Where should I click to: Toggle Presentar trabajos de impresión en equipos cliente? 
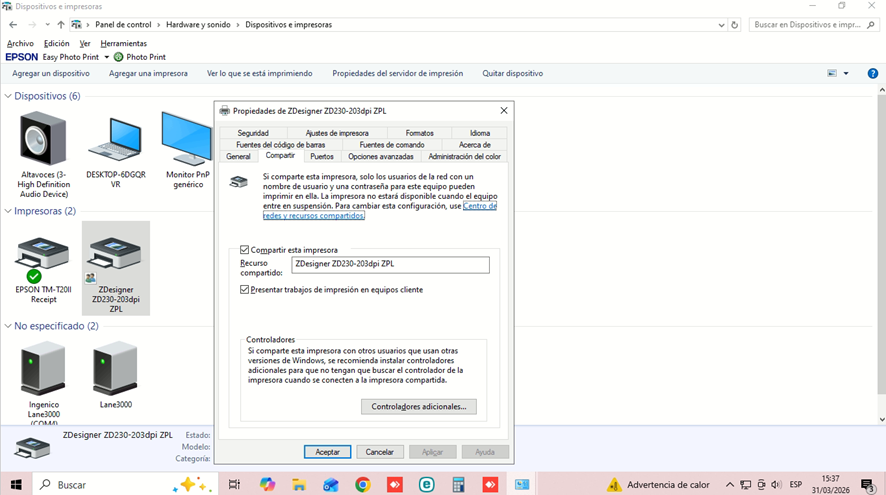click(x=245, y=290)
